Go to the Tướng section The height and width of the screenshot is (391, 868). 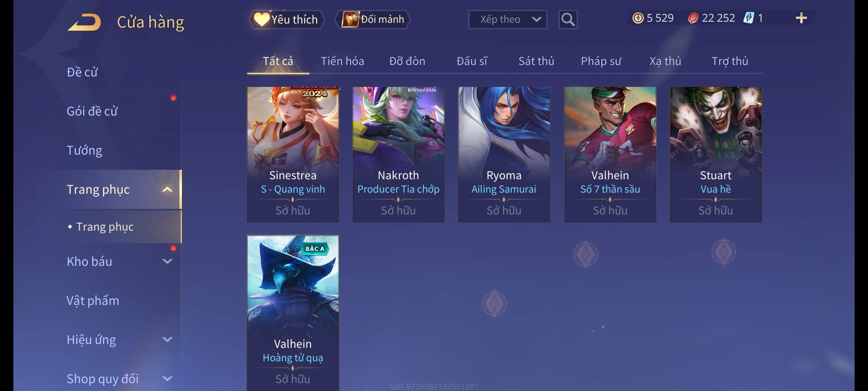coord(84,150)
